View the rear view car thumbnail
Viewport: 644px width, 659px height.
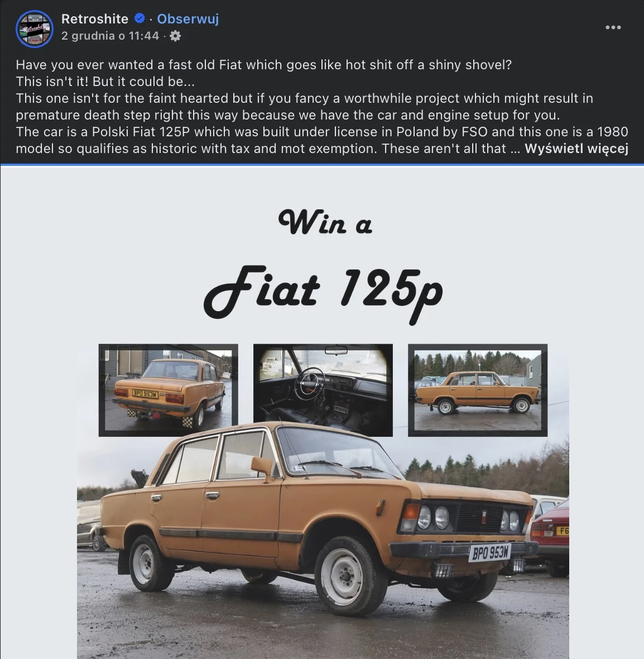click(x=168, y=390)
